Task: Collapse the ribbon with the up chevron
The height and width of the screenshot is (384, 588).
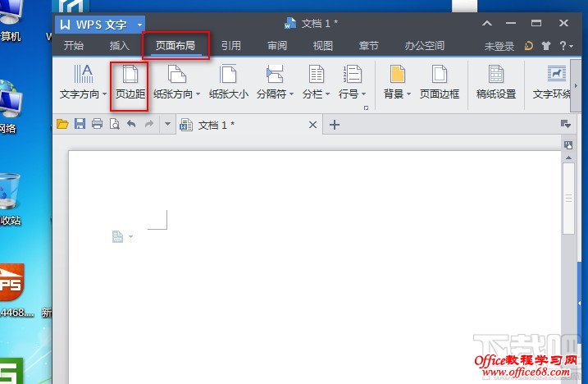Action: 487,23
